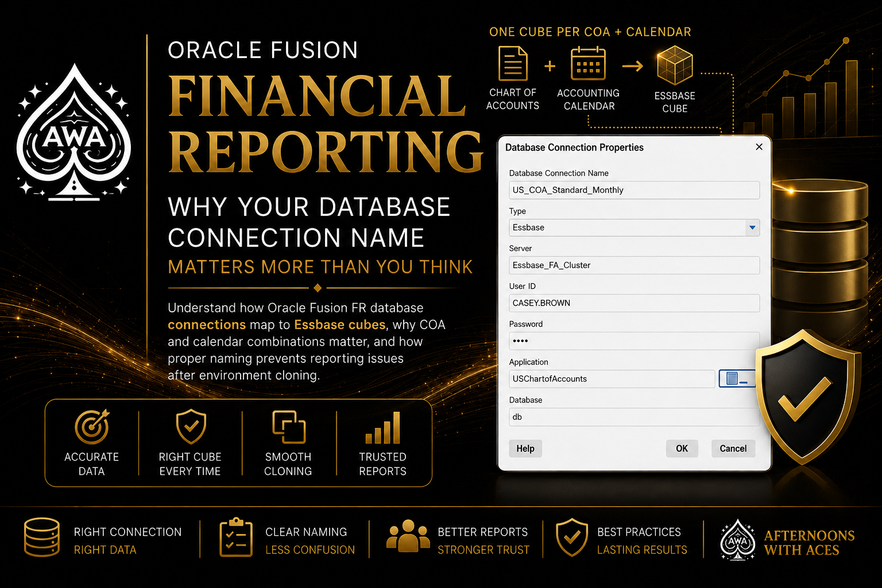Image resolution: width=882 pixels, height=588 pixels.
Task: Click the "ONE CUBE PER COA + CALENDAR" heading
Action: [590, 32]
